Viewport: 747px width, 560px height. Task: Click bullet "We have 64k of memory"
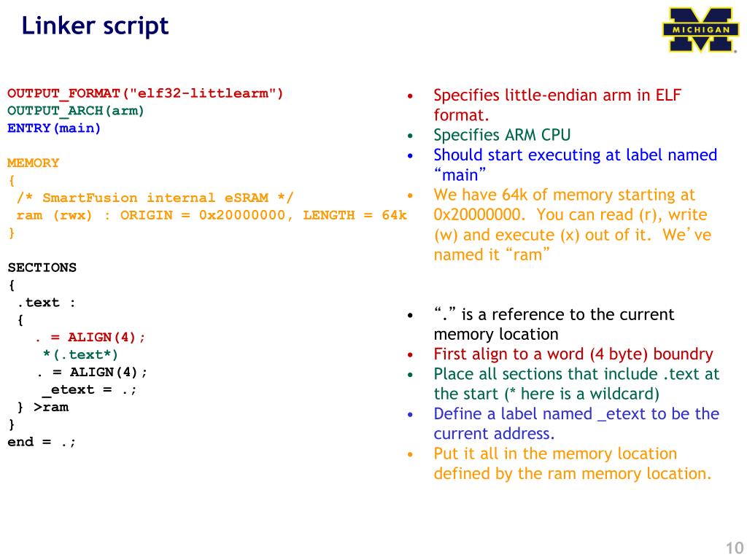pos(572,225)
